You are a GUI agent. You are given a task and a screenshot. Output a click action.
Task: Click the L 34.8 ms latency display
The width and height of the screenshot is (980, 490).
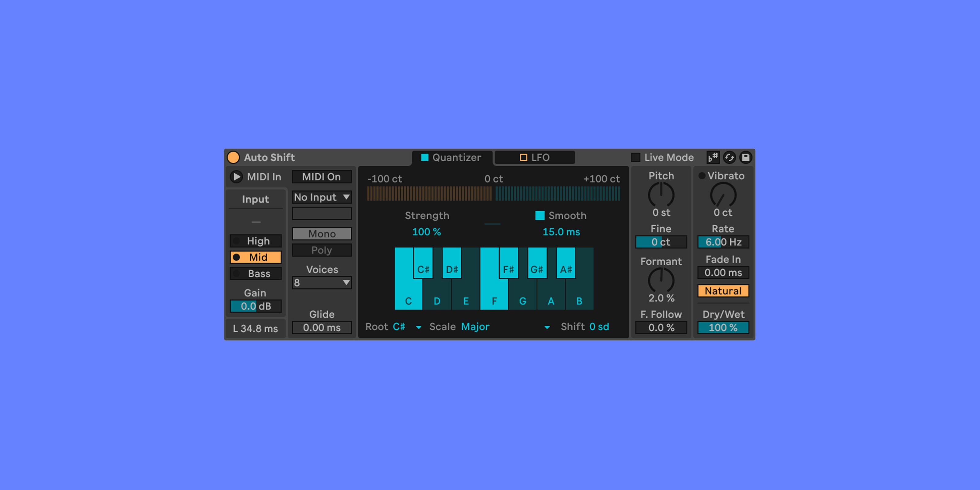[256, 328]
